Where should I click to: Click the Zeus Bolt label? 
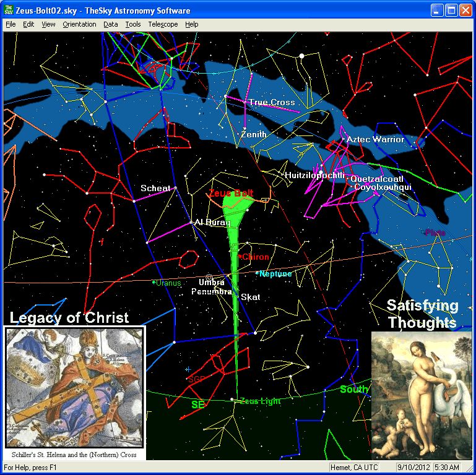tap(231, 193)
